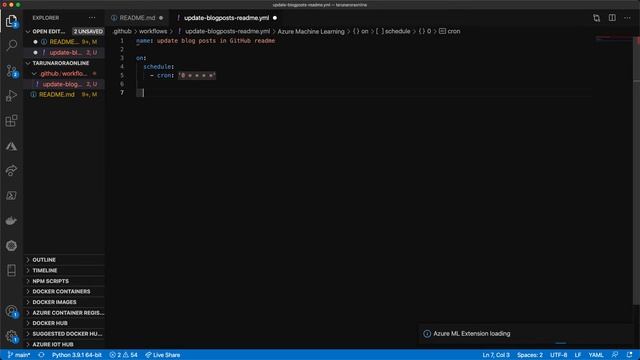
Task: Click Synchronize Changes icon in status bar
Action: (41, 355)
